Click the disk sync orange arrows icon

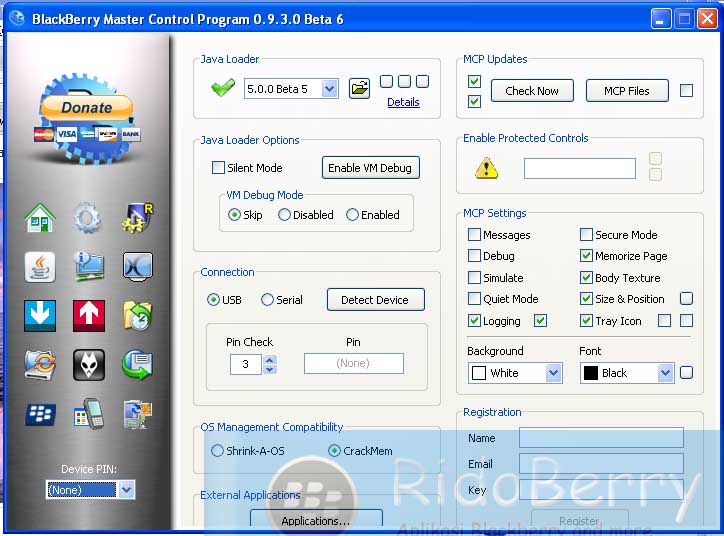40,365
